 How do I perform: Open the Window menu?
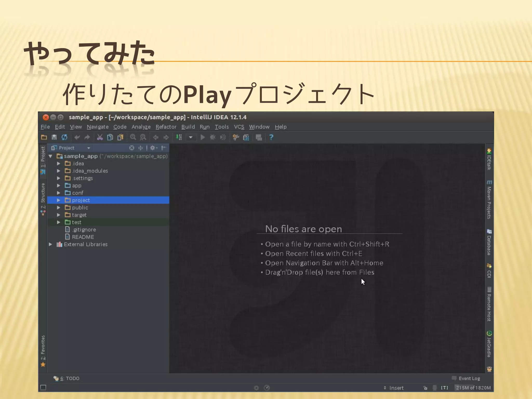[259, 127]
